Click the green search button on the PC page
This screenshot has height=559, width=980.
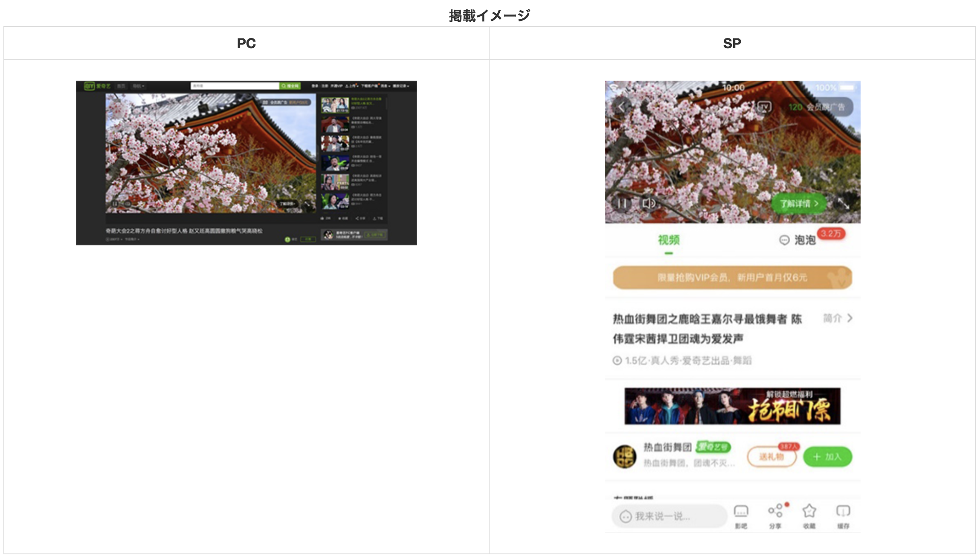[x=290, y=86]
